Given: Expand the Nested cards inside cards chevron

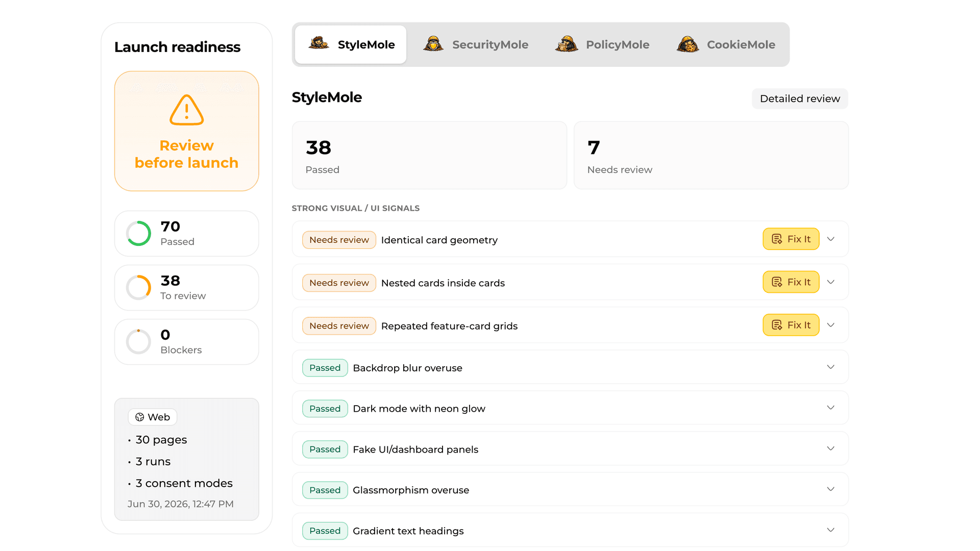Looking at the screenshot, I should 830,282.
